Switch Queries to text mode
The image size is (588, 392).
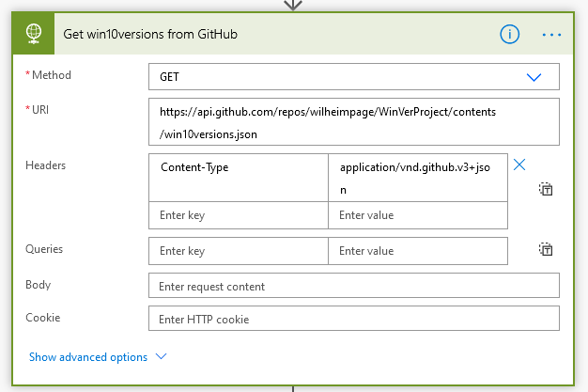click(x=546, y=249)
